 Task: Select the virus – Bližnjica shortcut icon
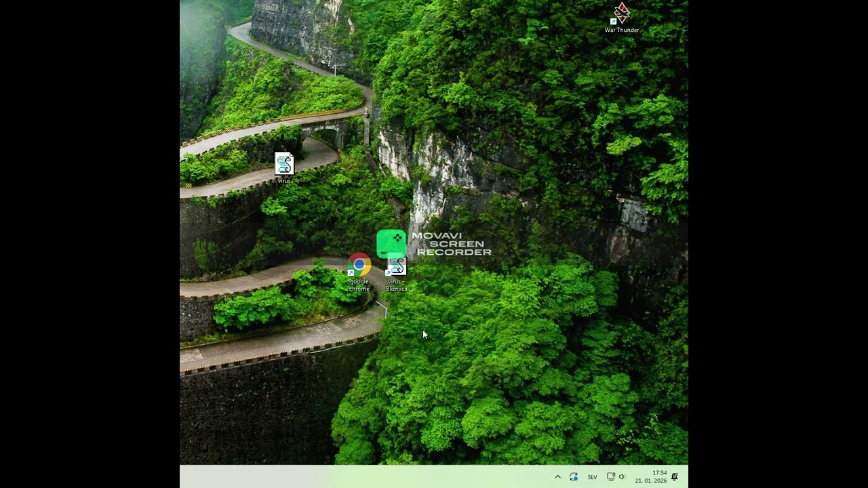point(397,273)
